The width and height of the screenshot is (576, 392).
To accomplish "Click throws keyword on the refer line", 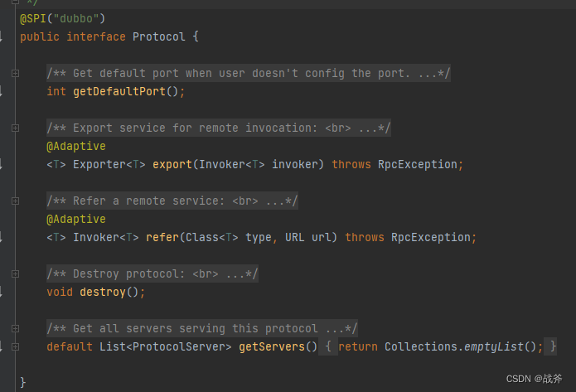I will point(365,237).
